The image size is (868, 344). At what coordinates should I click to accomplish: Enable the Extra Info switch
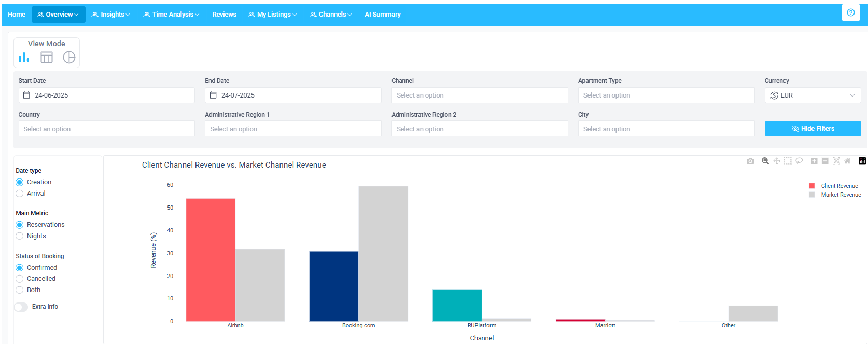tap(21, 307)
